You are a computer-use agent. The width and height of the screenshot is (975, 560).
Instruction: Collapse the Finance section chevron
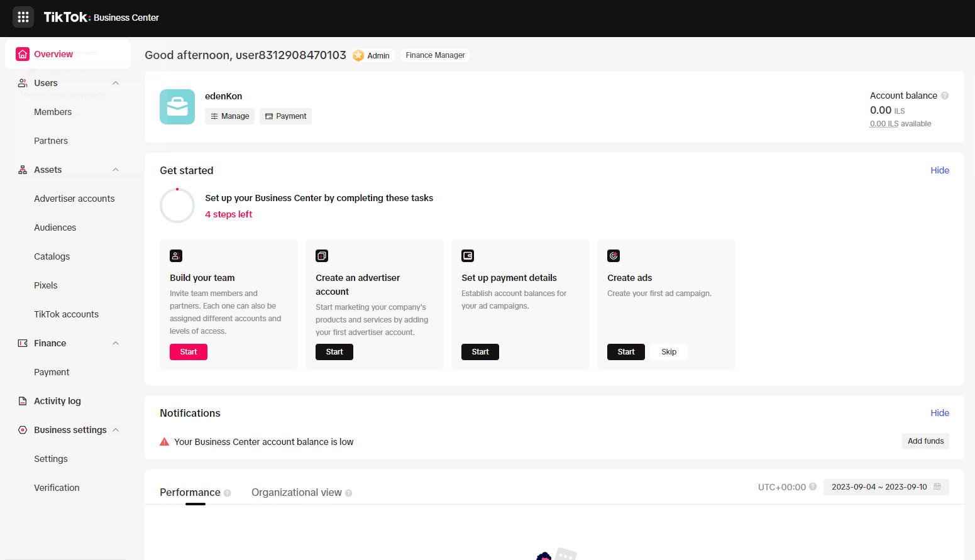pos(116,343)
